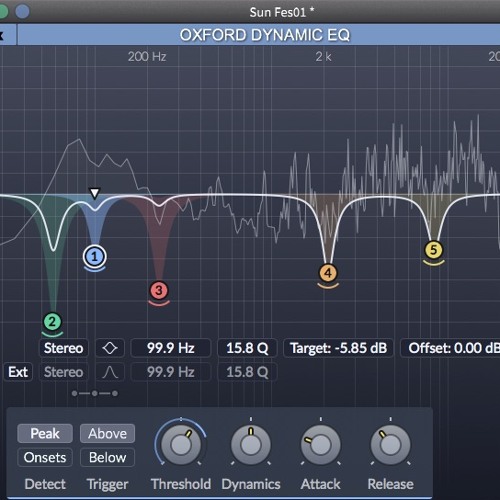Viewport: 500px width, 500px height.
Task: Click the Dynamics knob
Action: click(x=251, y=445)
